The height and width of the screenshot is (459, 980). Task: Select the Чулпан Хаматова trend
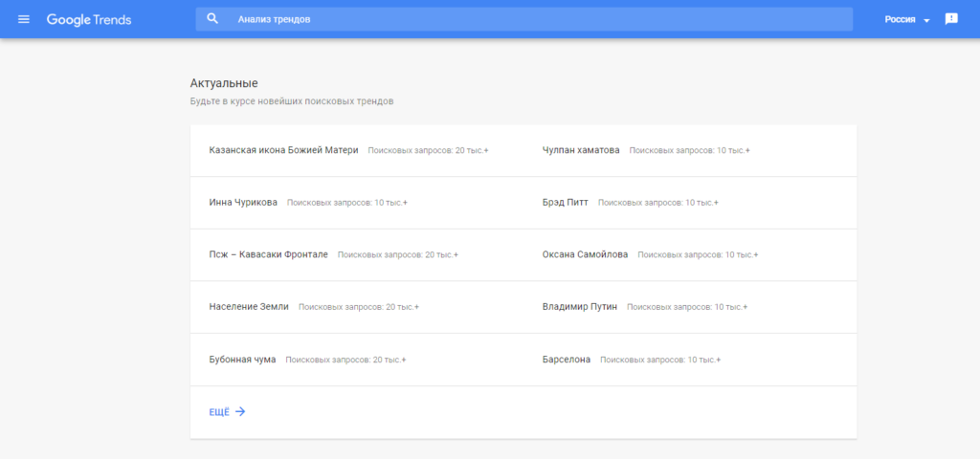(x=581, y=150)
